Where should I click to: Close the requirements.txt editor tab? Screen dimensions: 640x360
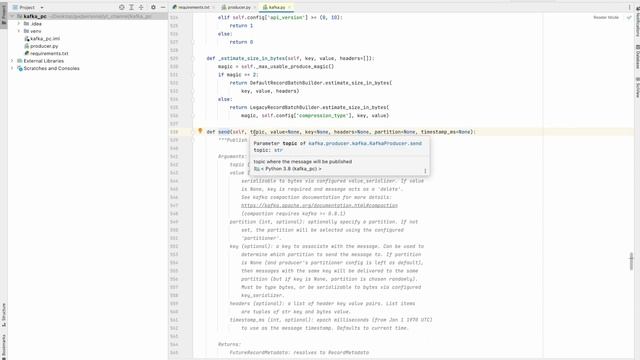pos(213,7)
